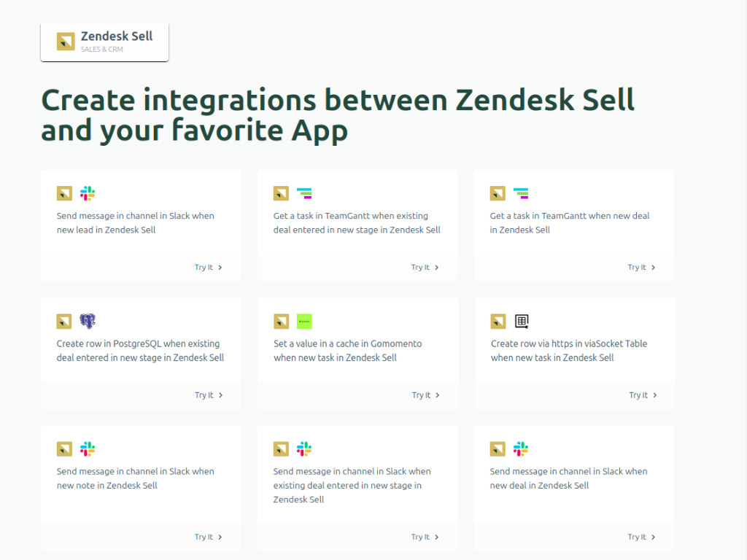
Task: Click the Zendesk Sell logo in header badge
Action: coord(66,42)
